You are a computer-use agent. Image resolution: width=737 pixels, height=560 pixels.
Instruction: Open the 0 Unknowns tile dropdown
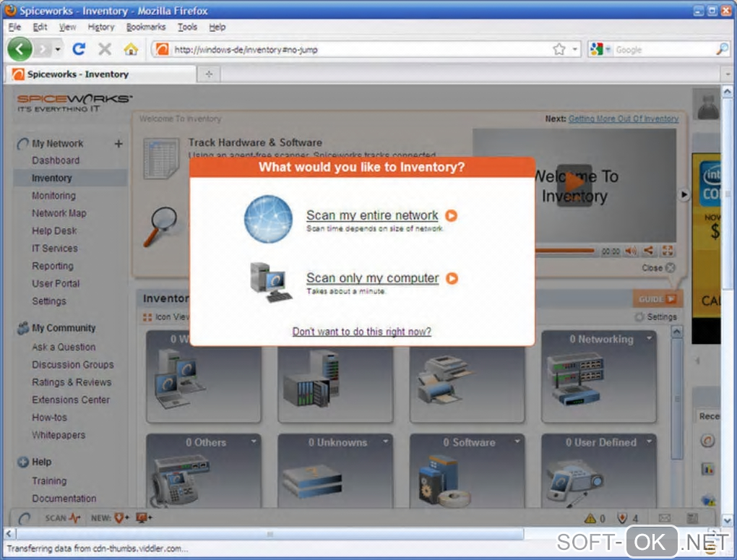point(385,441)
